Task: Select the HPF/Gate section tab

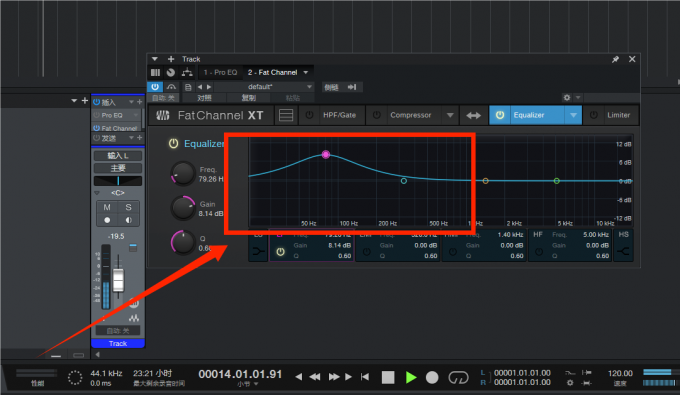Action: coord(339,115)
